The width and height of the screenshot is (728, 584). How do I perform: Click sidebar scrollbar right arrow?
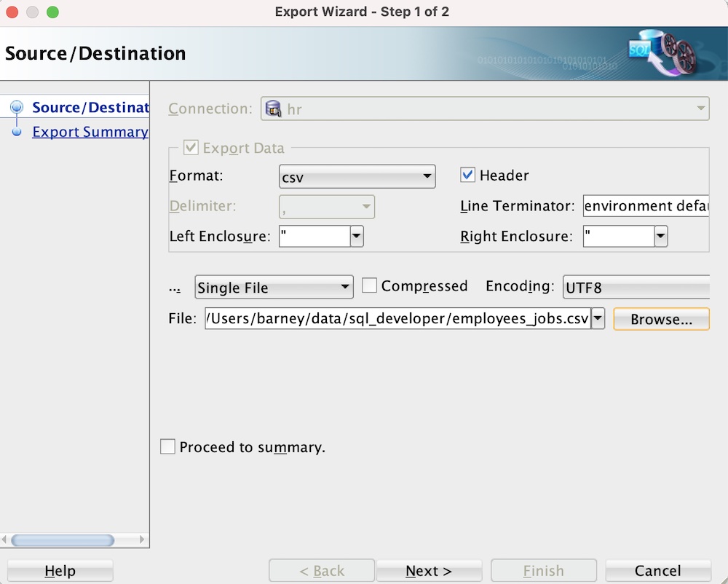click(142, 540)
